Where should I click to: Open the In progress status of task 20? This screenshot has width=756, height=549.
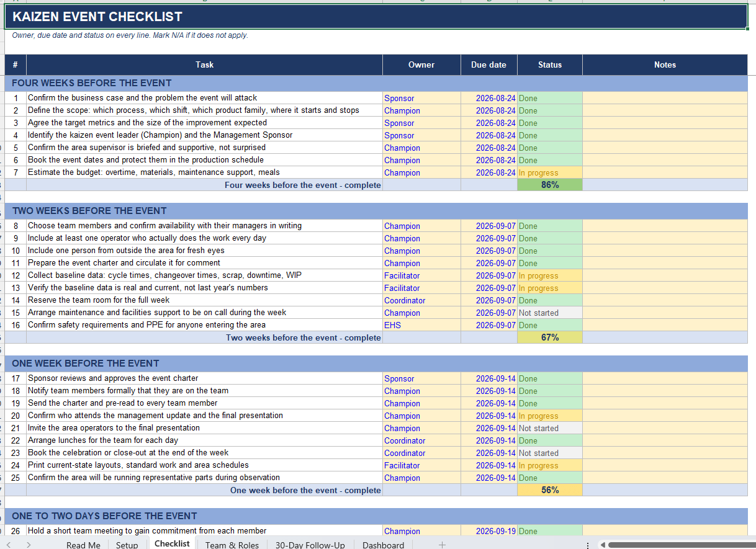pos(550,416)
